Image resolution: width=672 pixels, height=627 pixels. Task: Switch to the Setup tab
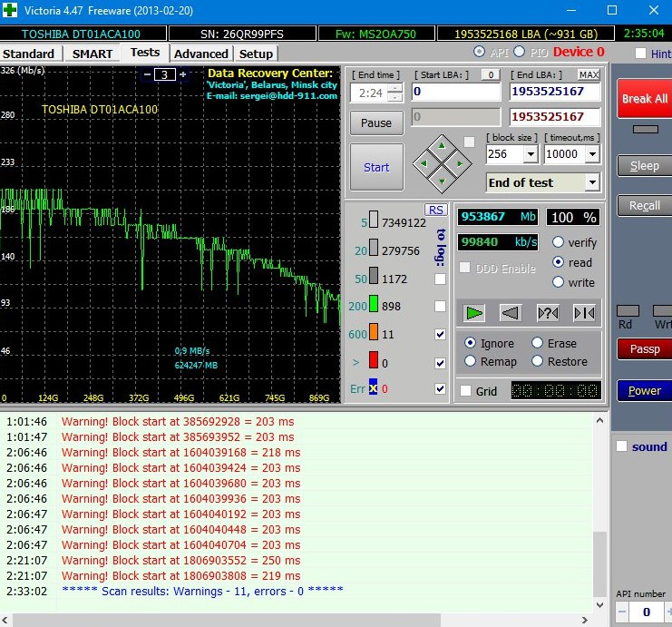pyautogui.click(x=256, y=54)
